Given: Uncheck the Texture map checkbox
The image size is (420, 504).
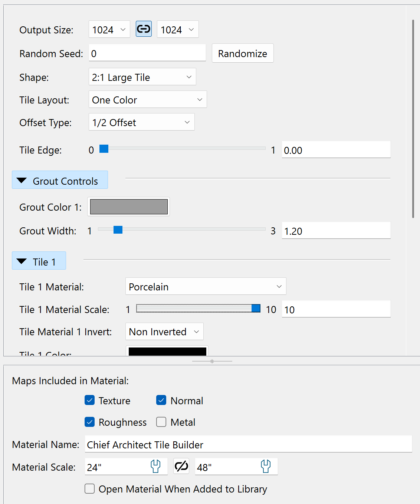Looking at the screenshot, I should [x=90, y=400].
